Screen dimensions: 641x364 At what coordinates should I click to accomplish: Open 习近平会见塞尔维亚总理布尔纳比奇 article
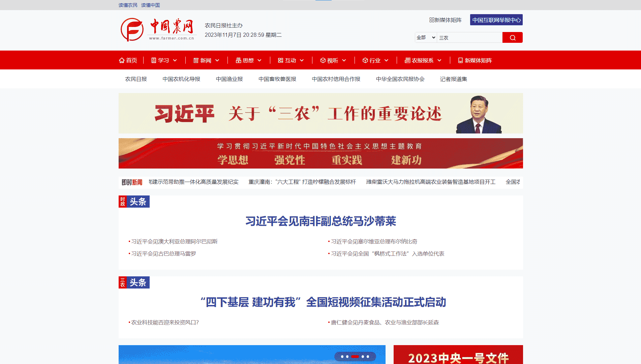pyautogui.click(x=374, y=241)
